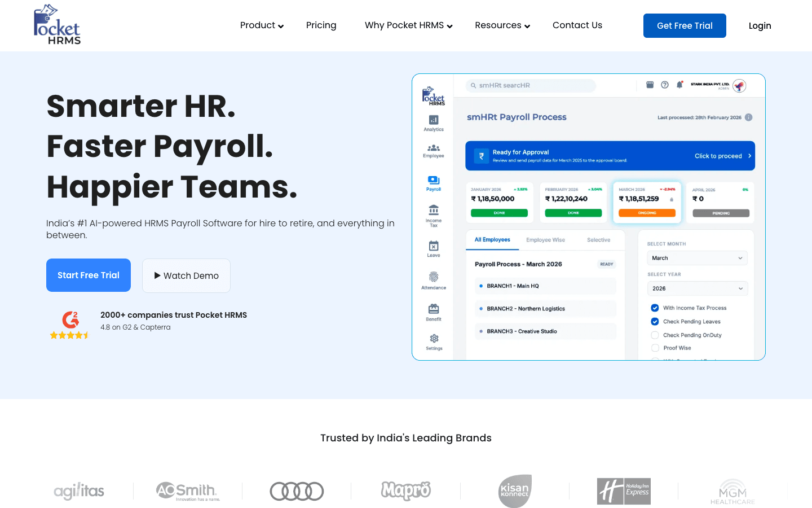
Task: Click the help question-mark icon
Action: pyautogui.click(x=665, y=85)
